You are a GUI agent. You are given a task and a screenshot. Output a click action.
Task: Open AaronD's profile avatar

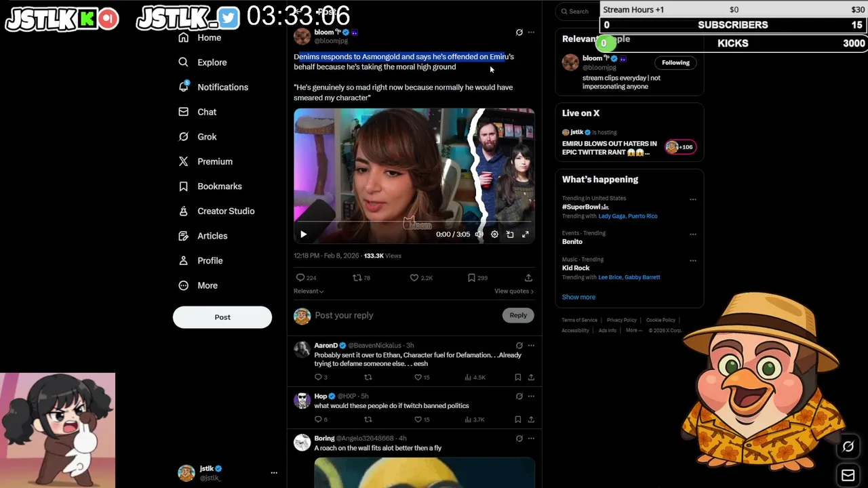point(302,350)
